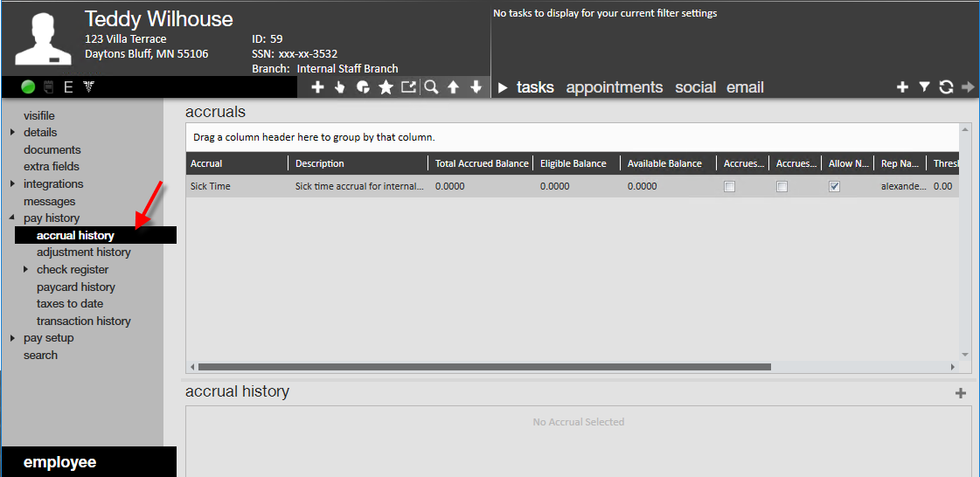
Task: Toggle Accrues checkbox beside the Allow N checkbox
Action: (782, 187)
